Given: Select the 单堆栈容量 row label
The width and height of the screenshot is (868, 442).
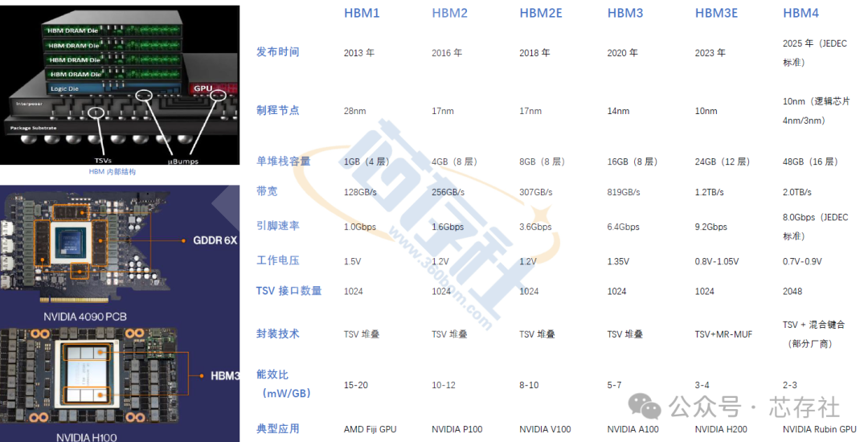Looking at the screenshot, I should [x=283, y=161].
